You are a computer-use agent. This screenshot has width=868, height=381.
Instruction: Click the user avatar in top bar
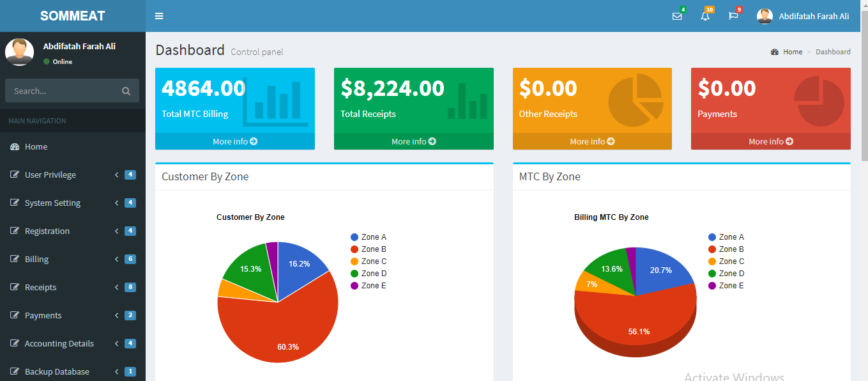(765, 16)
